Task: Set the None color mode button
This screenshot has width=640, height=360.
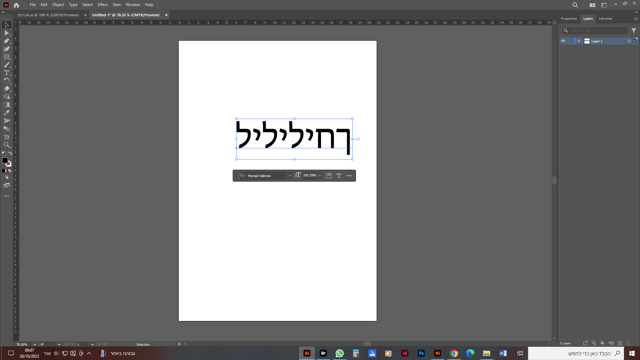Action: [x=10, y=171]
